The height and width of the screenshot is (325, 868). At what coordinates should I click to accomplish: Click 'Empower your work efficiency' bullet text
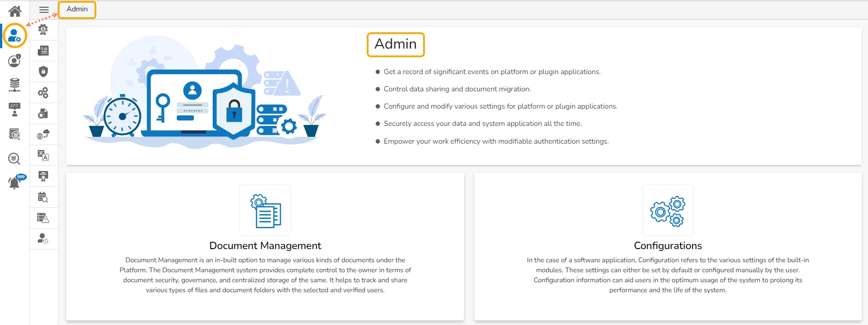(496, 141)
